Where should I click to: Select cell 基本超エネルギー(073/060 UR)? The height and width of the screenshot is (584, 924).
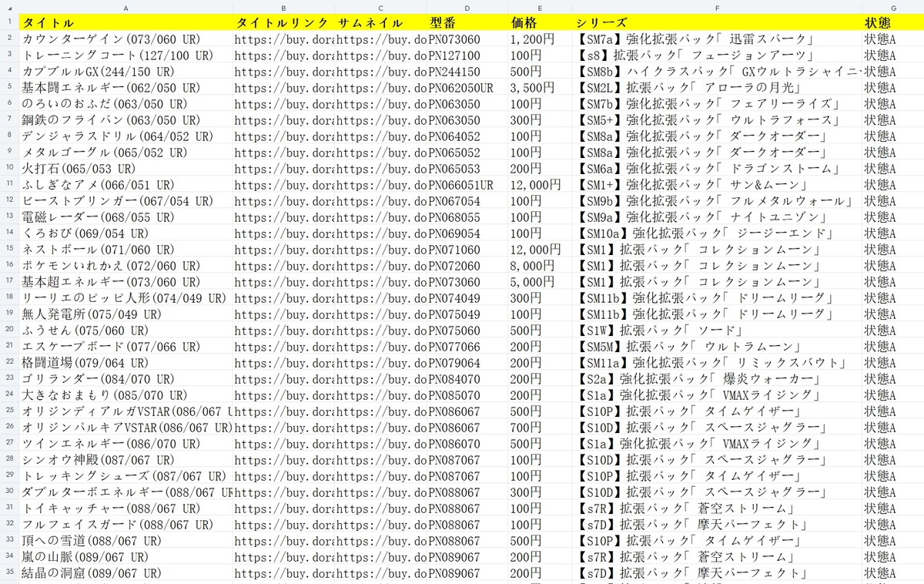(x=126, y=281)
